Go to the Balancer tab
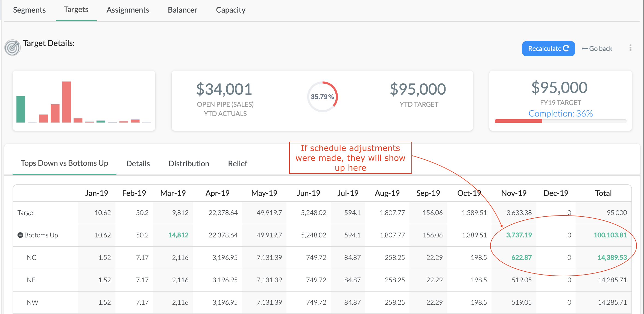 (x=183, y=10)
